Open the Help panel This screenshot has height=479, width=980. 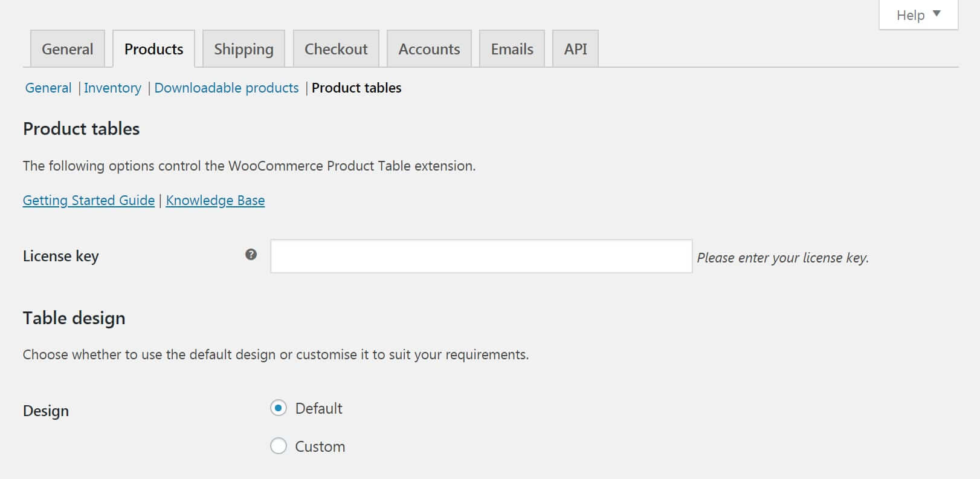coord(911,15)
